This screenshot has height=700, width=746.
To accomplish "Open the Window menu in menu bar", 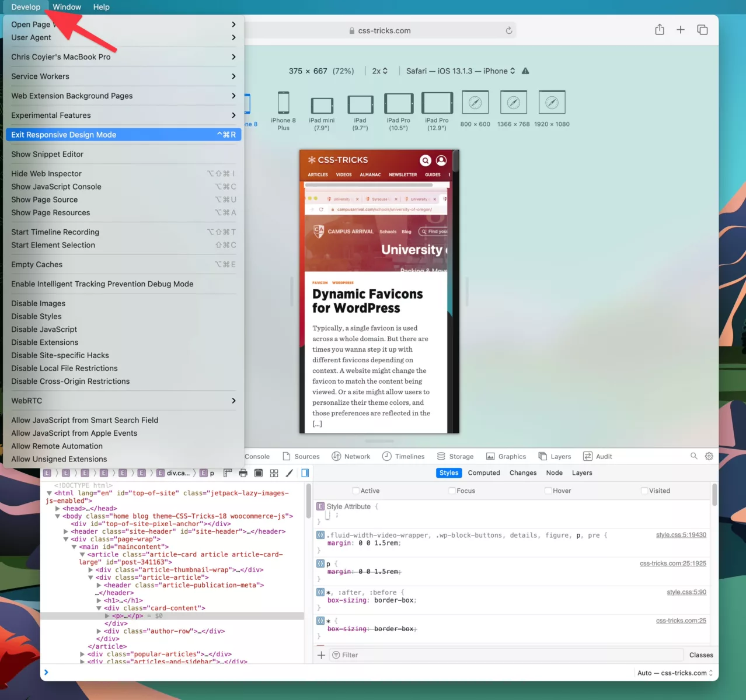I will click(67, 7).
